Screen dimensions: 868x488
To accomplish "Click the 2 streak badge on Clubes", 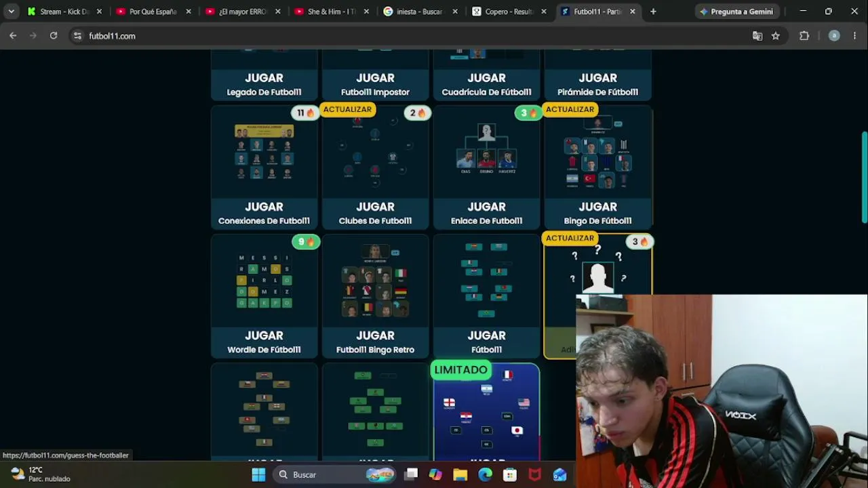I will tap(417, 113).
